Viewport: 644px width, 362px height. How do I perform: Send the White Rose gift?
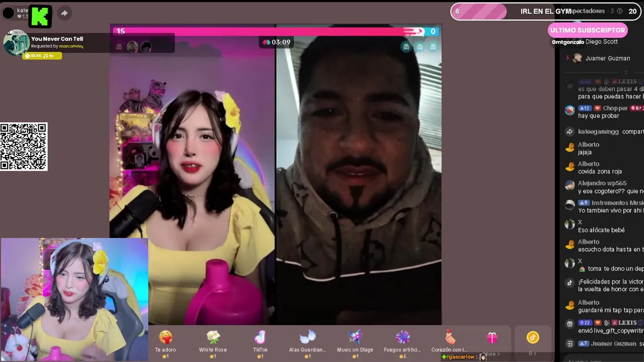point(213,344)
